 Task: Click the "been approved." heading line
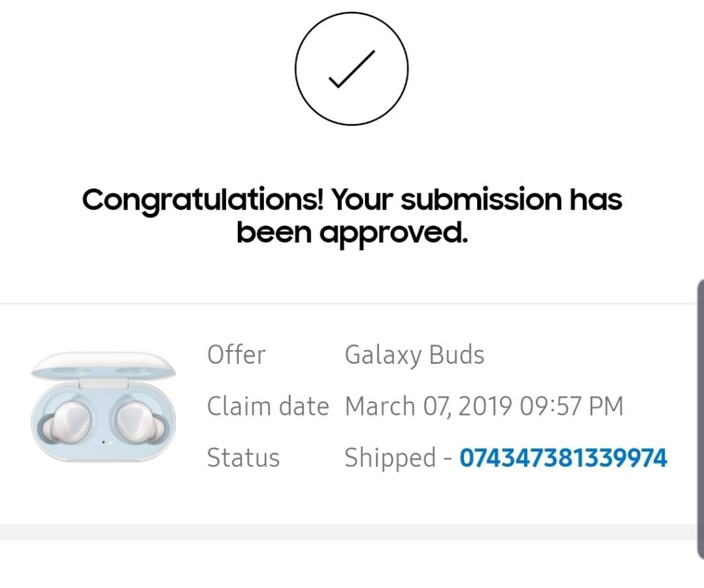[x=352, y=233]
